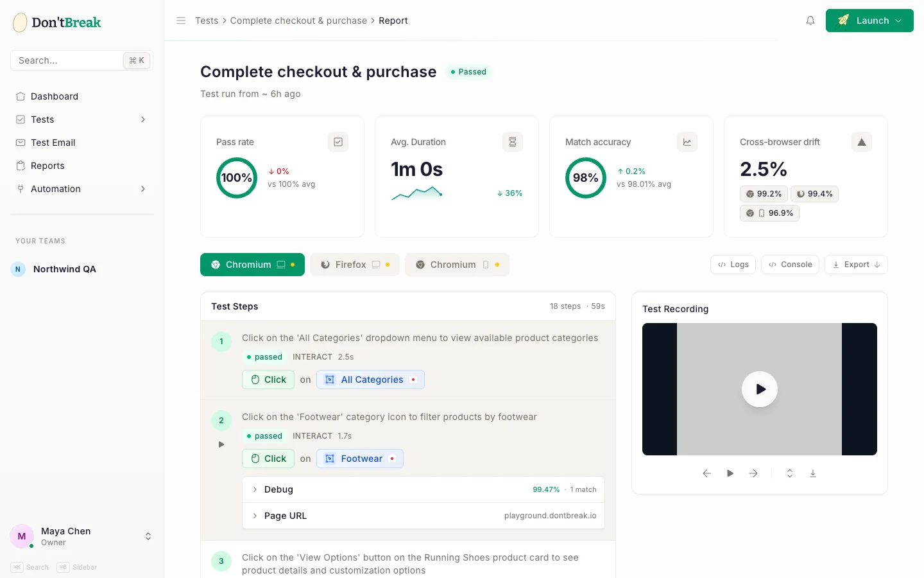
Task: Click the Cross-browser drift warning triangle icon
Action: coord(862,142)
